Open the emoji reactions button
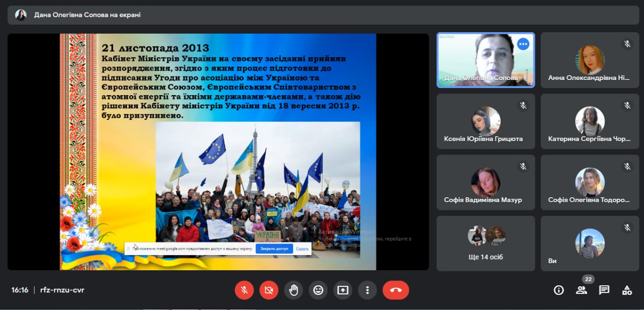 (318, 290)
